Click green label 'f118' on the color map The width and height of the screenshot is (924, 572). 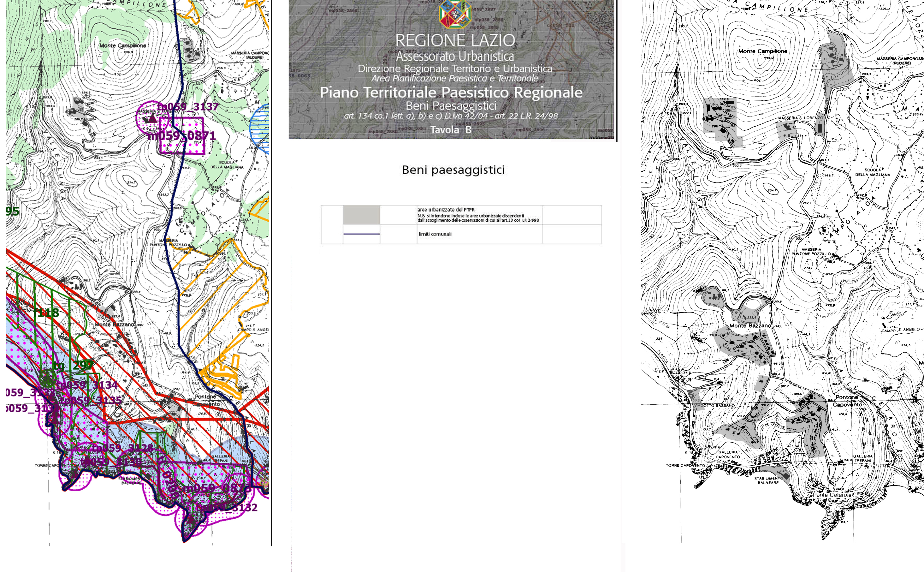click(x=47, y=313)
